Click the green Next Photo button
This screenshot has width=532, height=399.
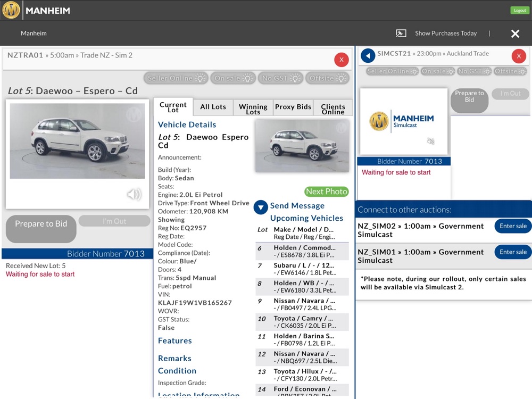coord(327,192)
